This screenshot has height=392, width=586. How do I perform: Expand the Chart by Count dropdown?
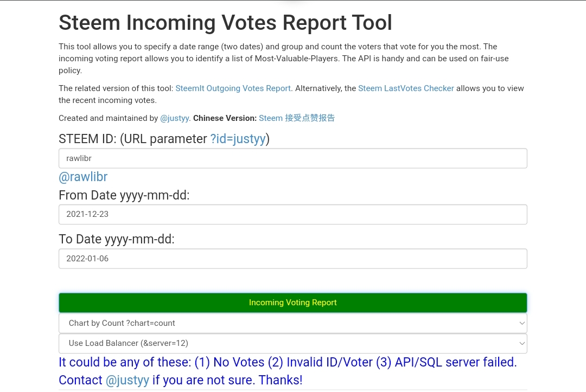coord(293,323)
